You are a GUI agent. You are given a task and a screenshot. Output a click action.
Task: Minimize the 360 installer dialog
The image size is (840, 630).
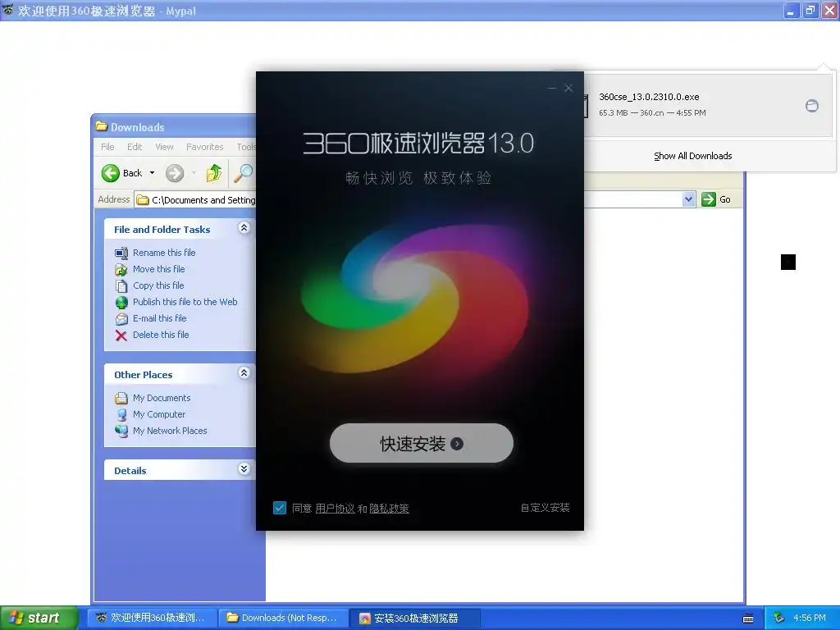(x=552, y=88)
